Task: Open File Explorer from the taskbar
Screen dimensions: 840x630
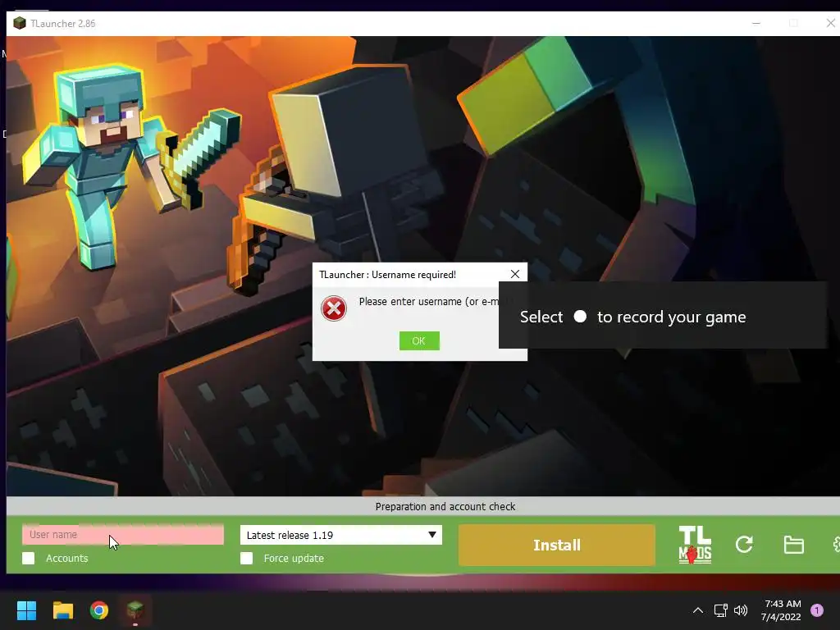Action: pyautogui.click(x=62, y=610)
